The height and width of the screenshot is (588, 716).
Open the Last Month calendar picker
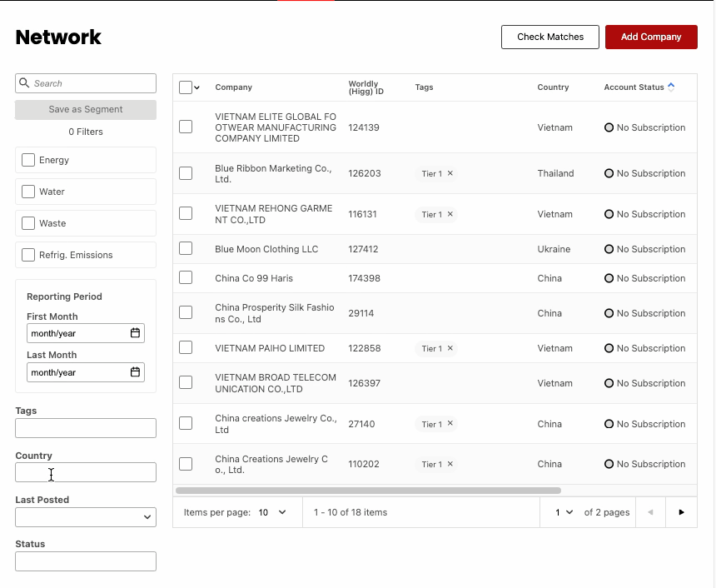tap(135, 372)
